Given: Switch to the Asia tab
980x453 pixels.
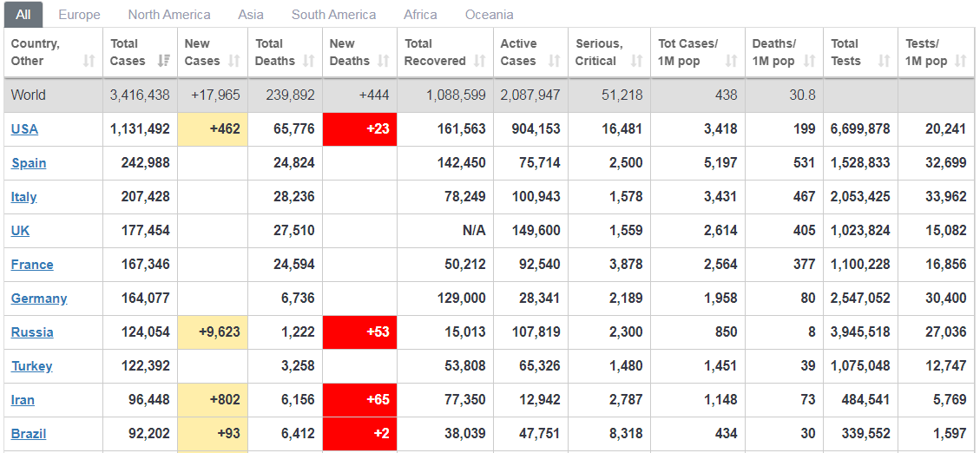Looking at the screenshot, I should (x=251, y=15).
